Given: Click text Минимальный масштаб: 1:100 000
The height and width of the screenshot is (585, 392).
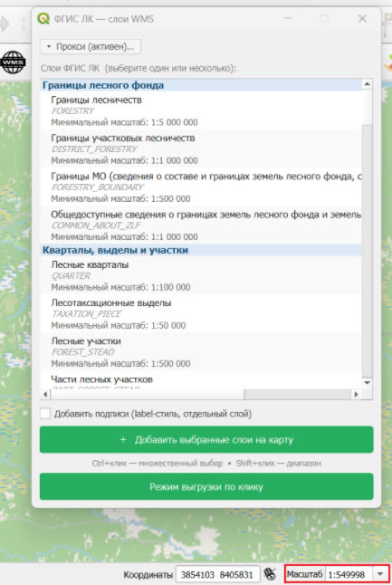Looking at the screenshot, I should 120,287.
